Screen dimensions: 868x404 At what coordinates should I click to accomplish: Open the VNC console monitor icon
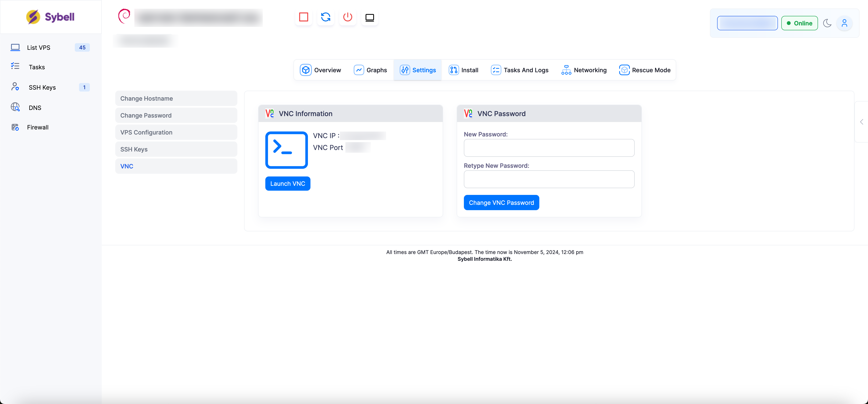(x=370, y=17)
